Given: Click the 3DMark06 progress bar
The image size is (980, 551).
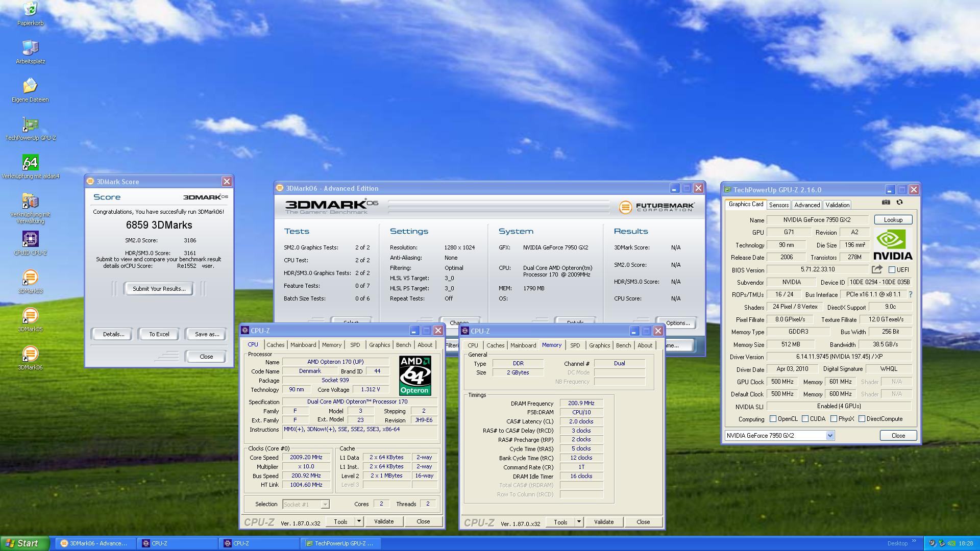Looking at the screenshot, I should pyautogui.click(x=499, y=207).
